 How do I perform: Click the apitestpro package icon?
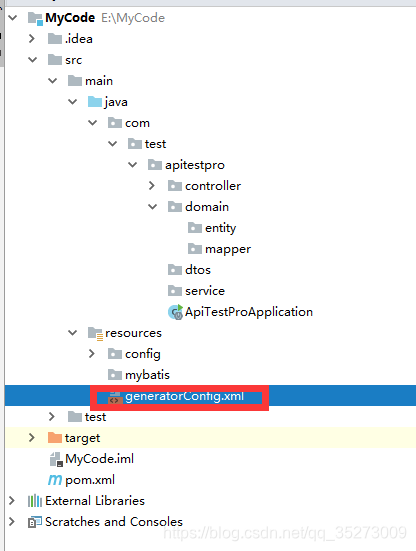click(155, 164)
